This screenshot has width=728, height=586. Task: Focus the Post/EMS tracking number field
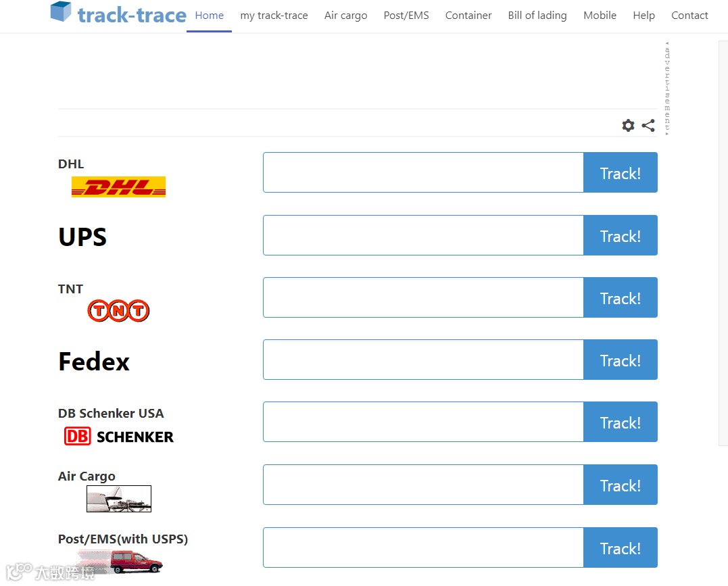point(423,547)
